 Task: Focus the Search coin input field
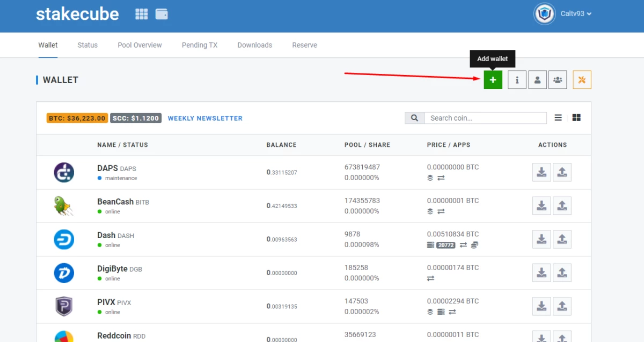pos(485,118)
